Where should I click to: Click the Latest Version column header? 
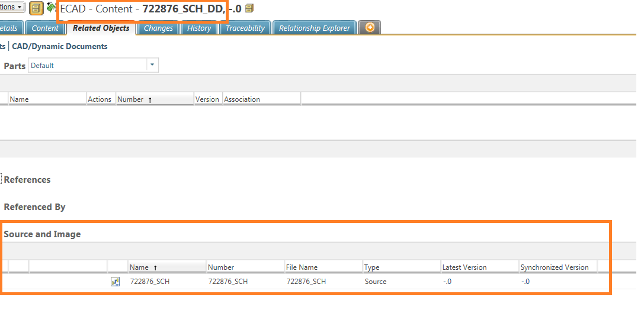tap(480, 267)
